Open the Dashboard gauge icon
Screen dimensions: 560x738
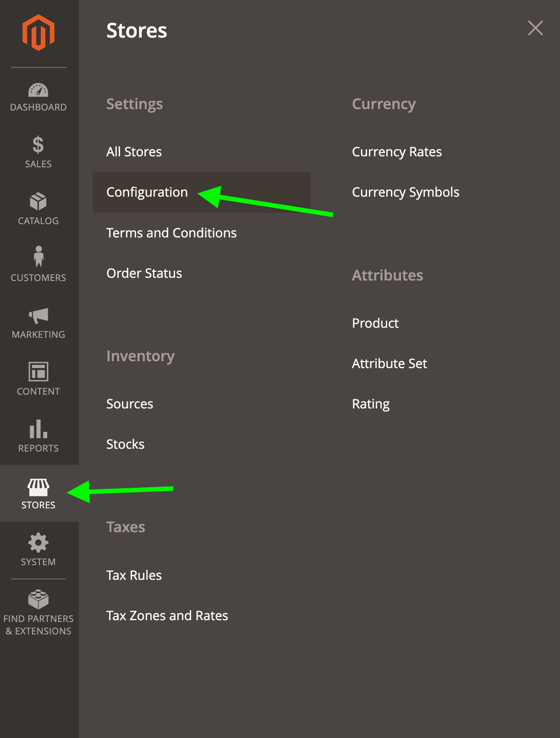pyautogui.click(x=38, y=90)
